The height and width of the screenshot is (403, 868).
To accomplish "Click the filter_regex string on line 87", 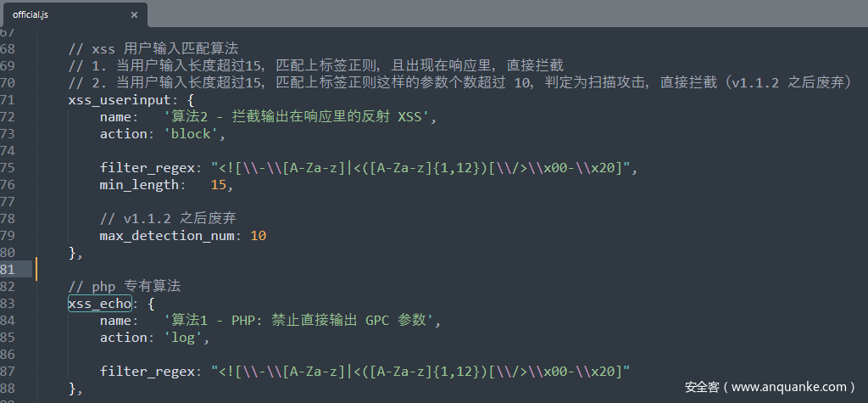I will click(x=420, y=371).
